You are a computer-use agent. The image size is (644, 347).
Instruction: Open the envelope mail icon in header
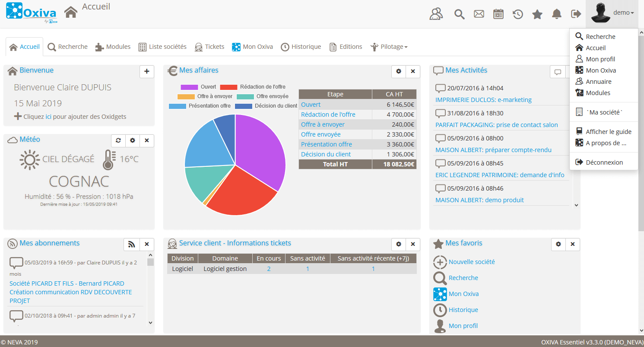coord(479,14)
